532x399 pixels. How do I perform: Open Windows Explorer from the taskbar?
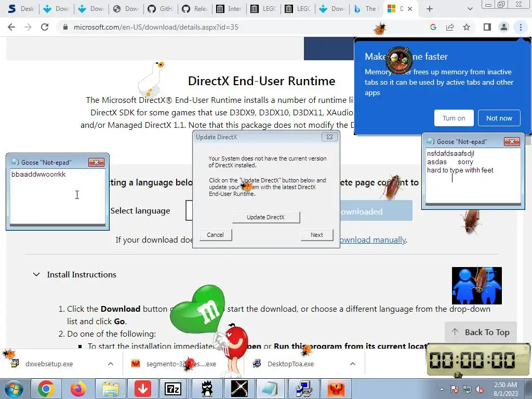(110, 389)
